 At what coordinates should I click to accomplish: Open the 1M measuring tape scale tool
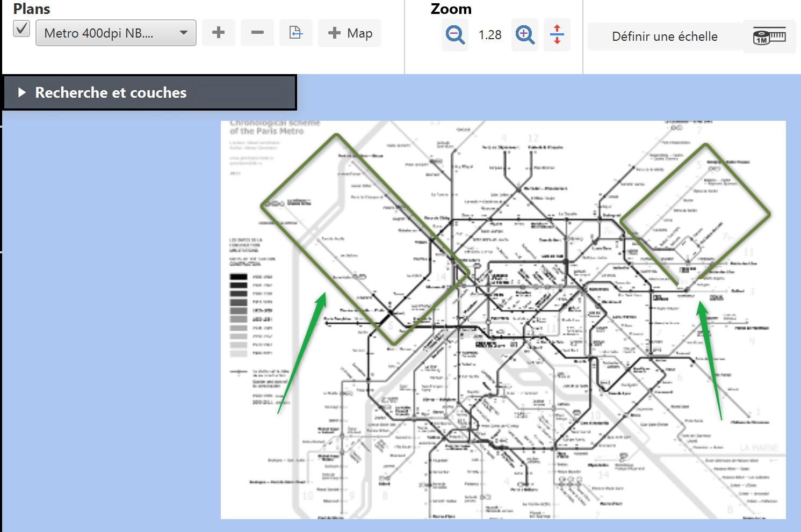pyautogui.click(x=769, y=37)
